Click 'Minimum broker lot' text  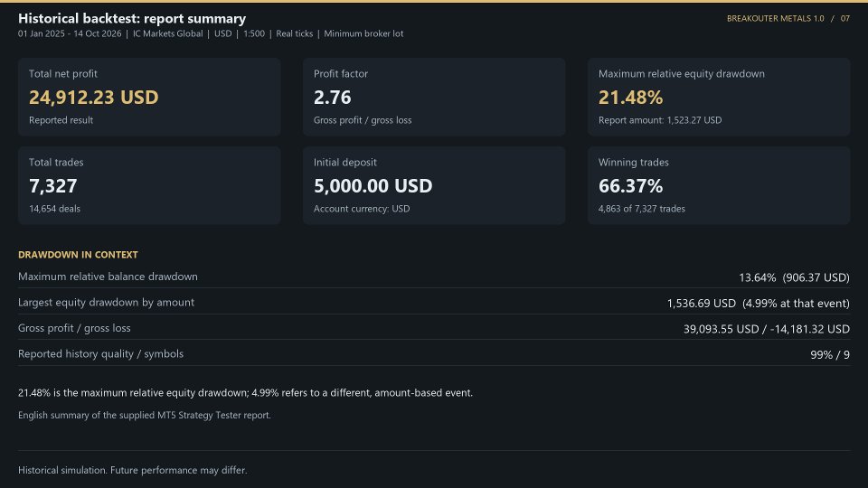pyautogui.click(x=363, y=33)
